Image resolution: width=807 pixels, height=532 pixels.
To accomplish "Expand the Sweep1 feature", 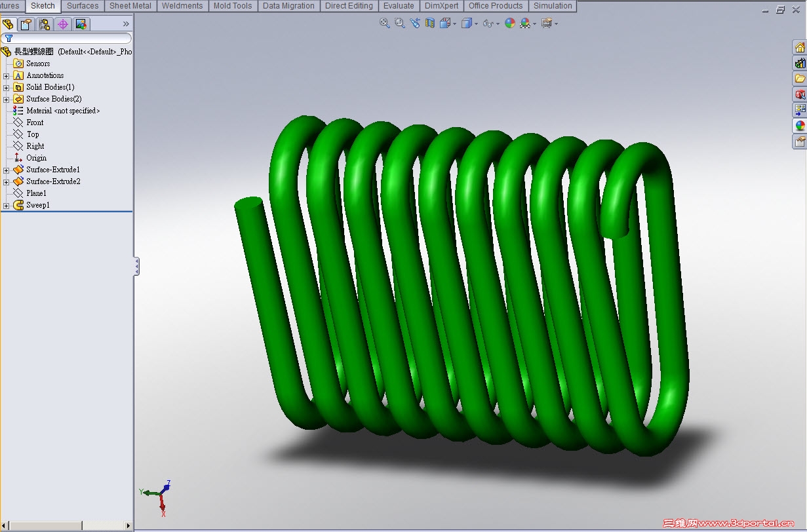I will point(7,205).
